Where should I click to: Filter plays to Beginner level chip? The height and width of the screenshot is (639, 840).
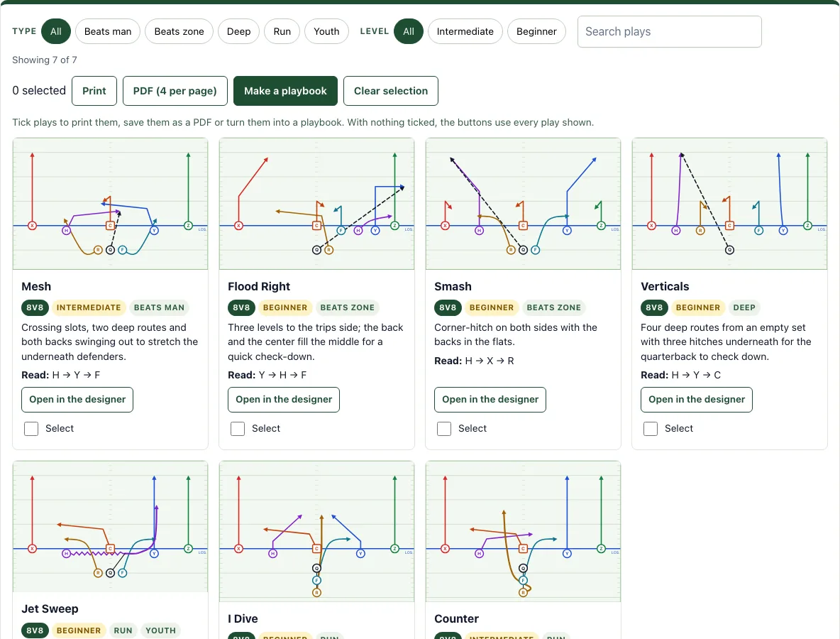(x=536, y=32)
